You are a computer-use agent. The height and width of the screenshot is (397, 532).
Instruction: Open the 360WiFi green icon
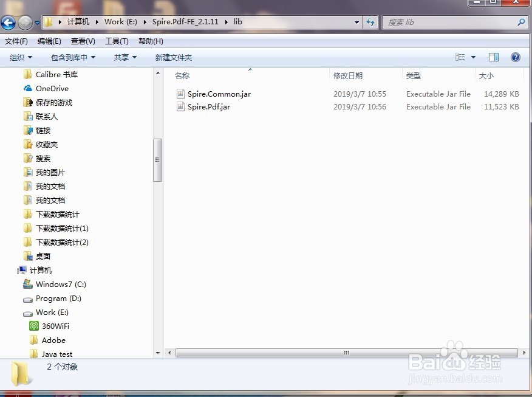34,326
